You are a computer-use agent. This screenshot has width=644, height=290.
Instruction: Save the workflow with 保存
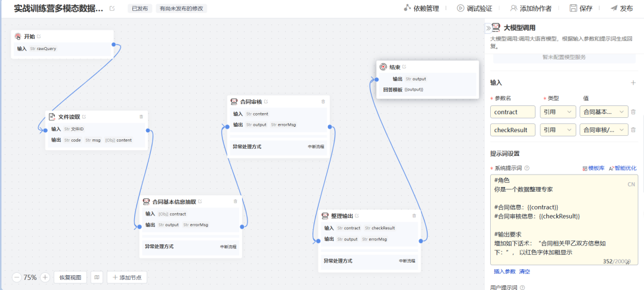581,8
